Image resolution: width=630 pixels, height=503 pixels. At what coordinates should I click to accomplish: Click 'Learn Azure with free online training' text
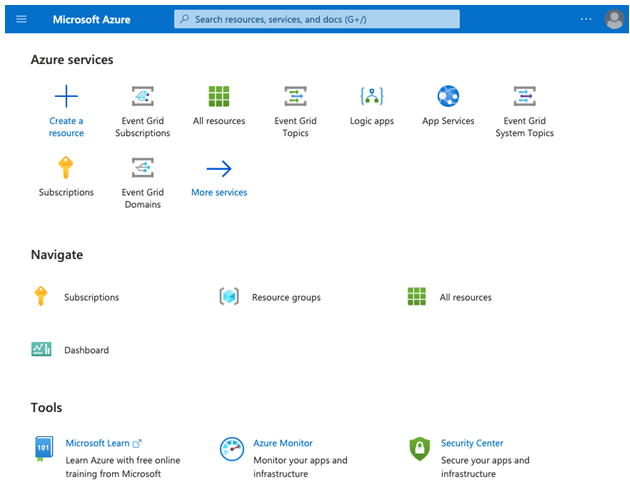pyautogui.click(x=123, y=467)
